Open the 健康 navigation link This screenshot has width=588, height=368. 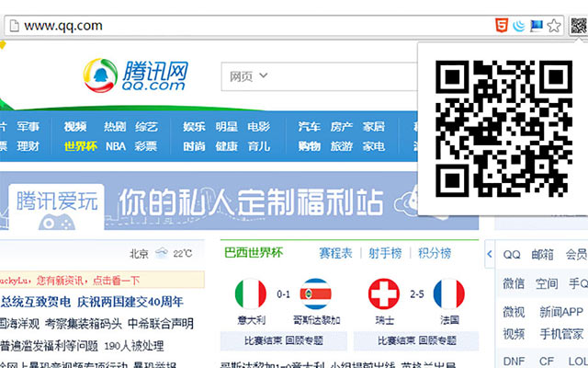coord(227,146)
